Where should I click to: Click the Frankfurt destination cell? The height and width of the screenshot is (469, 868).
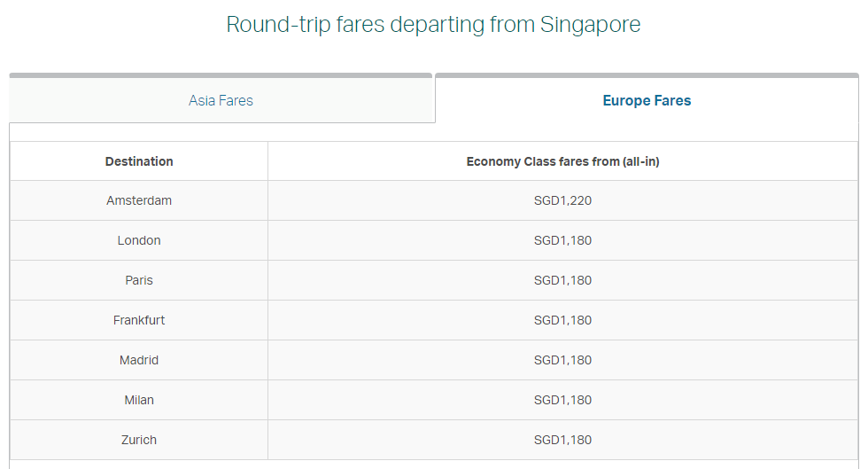point(139,320)
